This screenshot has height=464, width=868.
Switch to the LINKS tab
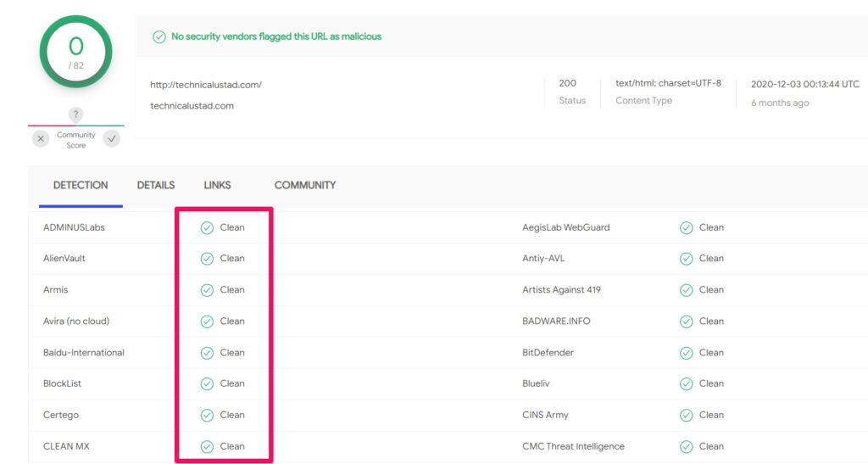[218, 186]
